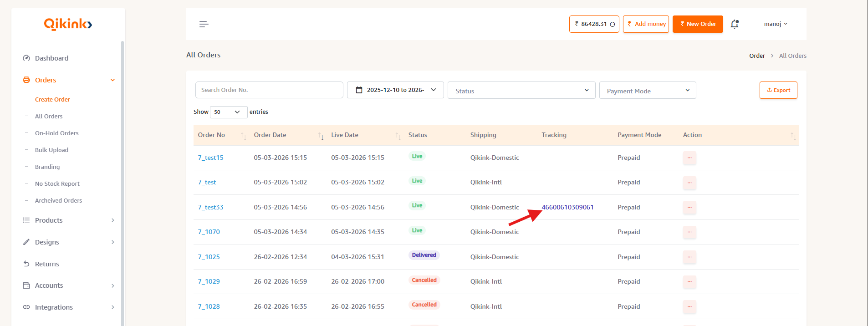
Task: Open the Payment Mode filter dropdown
Action: 647,91
